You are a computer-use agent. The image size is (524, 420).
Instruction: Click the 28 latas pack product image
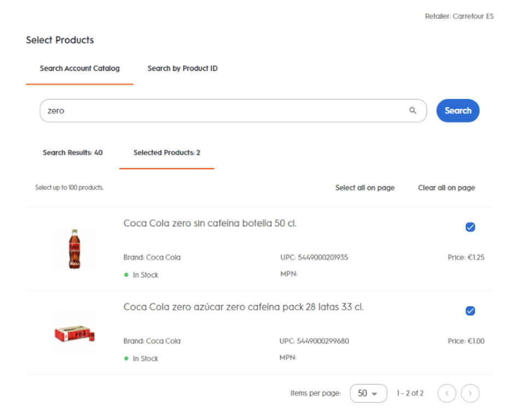[x=75, y=333]
